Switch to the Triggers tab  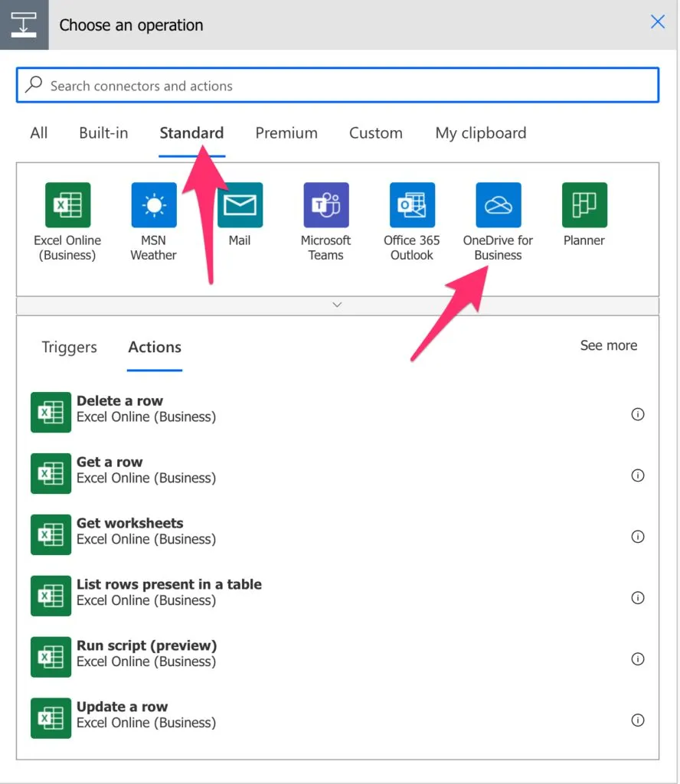(x=69, y=347)
